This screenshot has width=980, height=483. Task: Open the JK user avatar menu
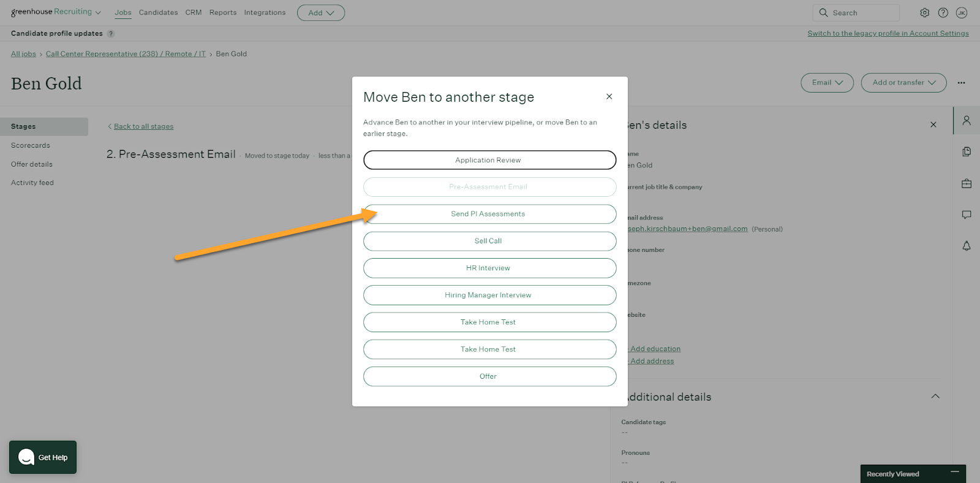click(x=962, y=13)
